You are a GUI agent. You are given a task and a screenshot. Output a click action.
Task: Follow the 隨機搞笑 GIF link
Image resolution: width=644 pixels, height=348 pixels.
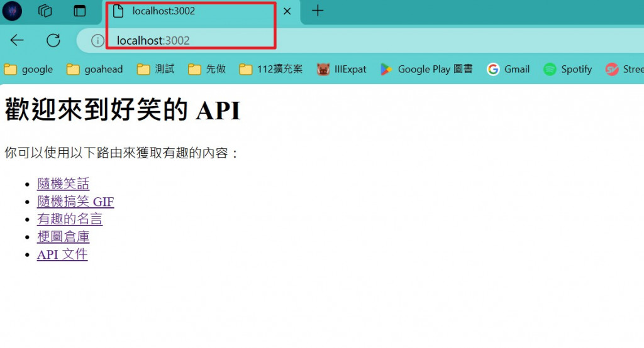[75, 202]
